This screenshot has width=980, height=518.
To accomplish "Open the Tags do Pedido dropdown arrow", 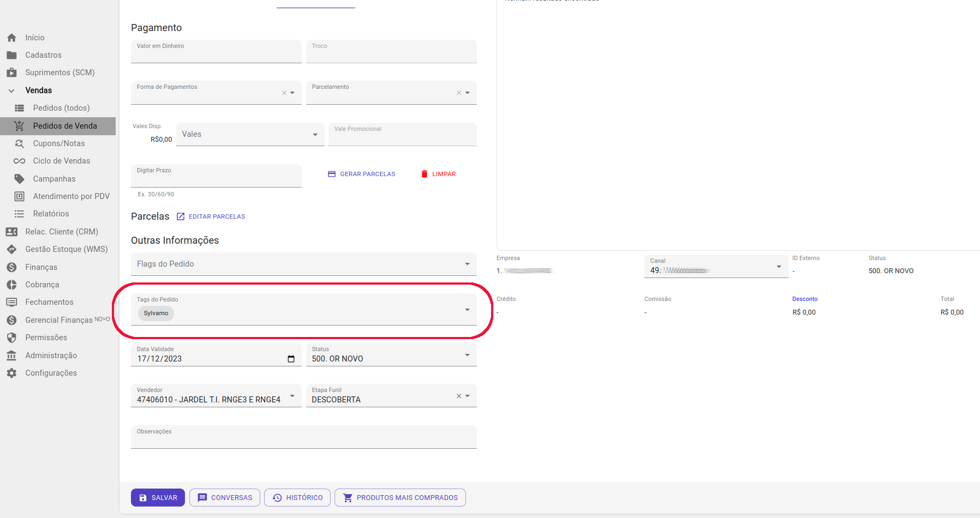I will point(468,310).
